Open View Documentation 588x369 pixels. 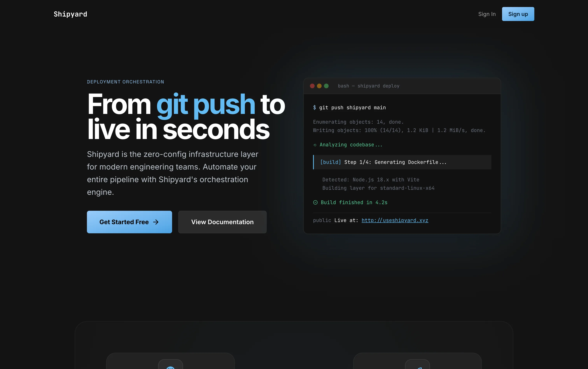222,222
